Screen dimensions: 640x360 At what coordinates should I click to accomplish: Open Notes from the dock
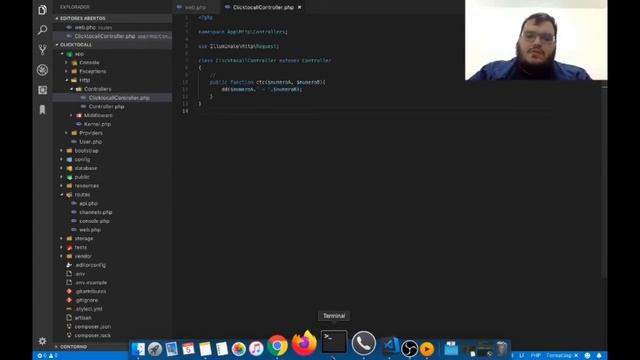pos(205,349)
